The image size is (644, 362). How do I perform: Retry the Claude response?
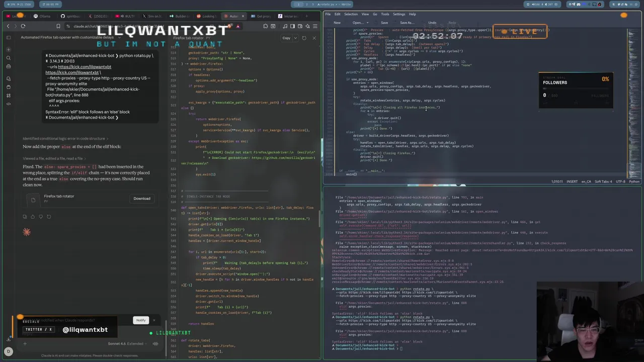(x=49, y=217)
